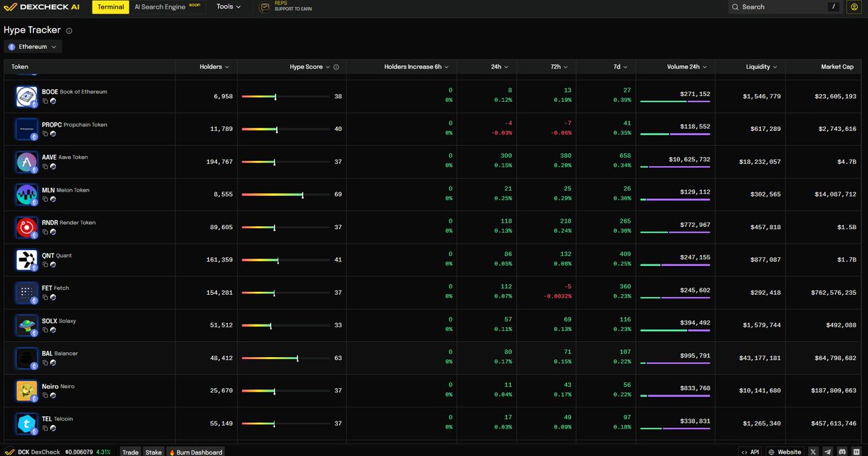This screenshot has height=456, width=868.
Task: Sort by Volume 24h column
Action: click(x=686, y=66)
